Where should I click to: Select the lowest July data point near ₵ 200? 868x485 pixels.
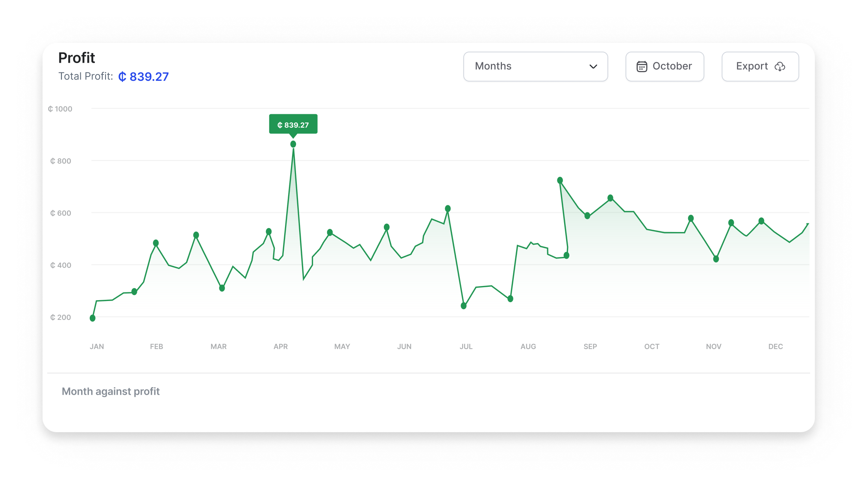pyautogui.click(x=464, y=305)
